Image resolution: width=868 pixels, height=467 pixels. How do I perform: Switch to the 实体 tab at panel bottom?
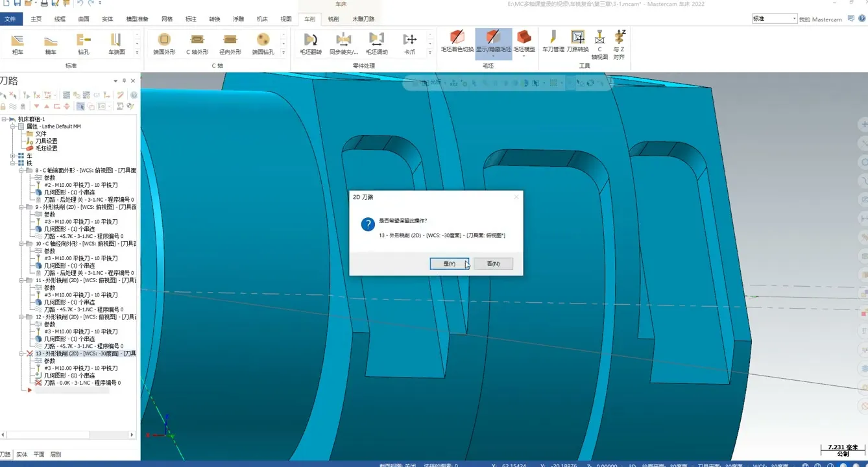coord(22,455)
